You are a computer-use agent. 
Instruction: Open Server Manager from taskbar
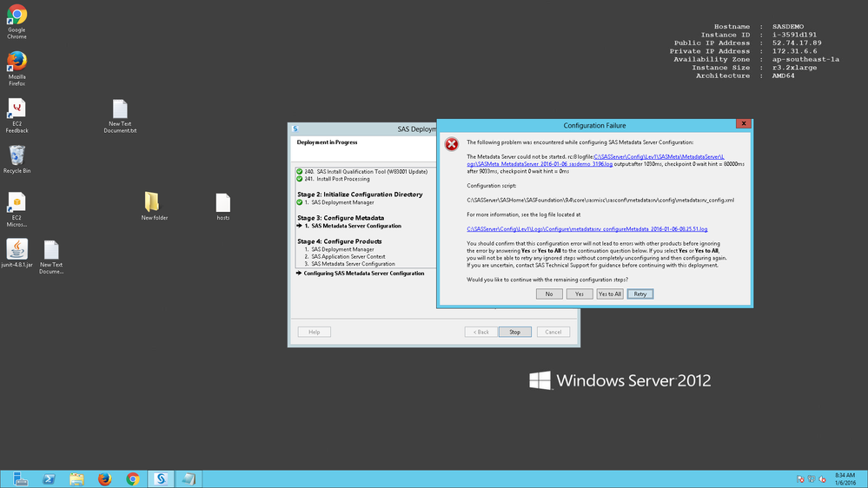click(x=20, y=479)
